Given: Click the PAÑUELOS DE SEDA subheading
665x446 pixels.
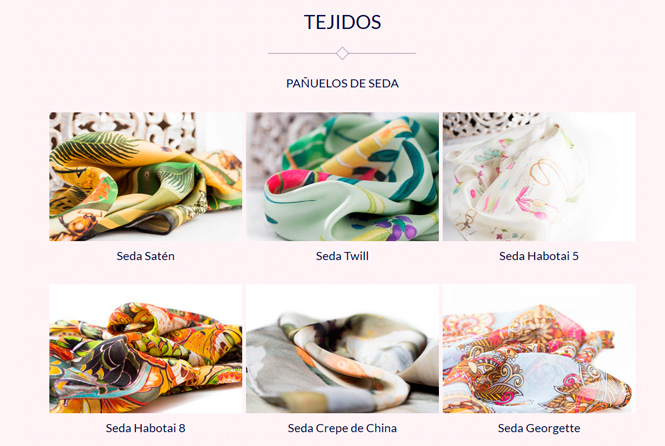Looking at the screenshot, I should [342, 84].
